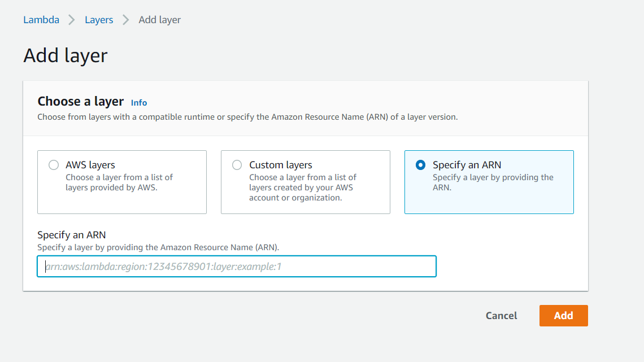Click the Cancel button

501,316
